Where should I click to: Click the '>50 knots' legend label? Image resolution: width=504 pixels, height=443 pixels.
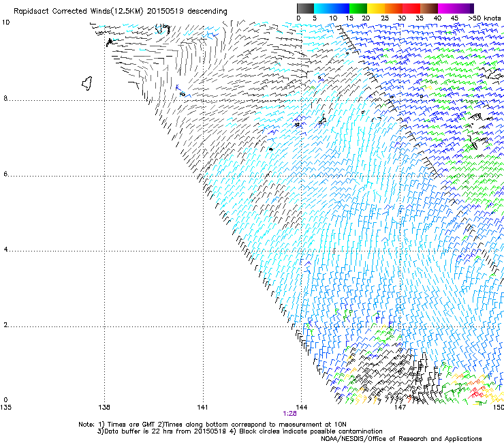click(x=484, y=18)
